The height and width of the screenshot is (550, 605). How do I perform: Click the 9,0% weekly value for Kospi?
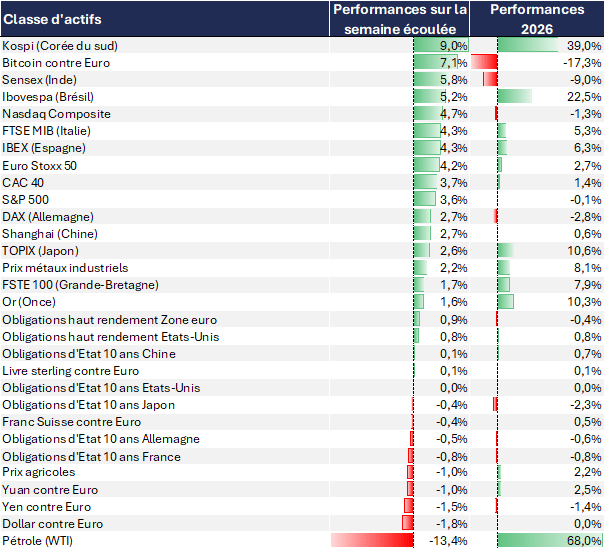tap(453, 46)
